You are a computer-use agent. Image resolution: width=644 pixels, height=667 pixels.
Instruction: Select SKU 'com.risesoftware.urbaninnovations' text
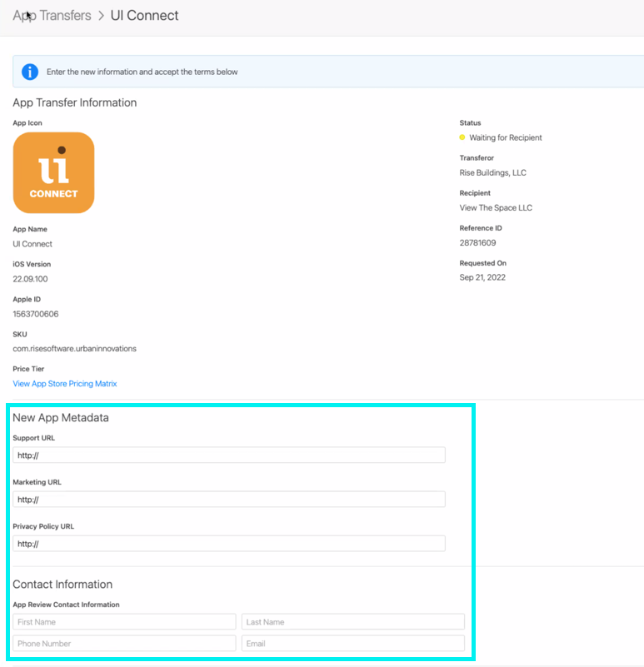[74, 349]
